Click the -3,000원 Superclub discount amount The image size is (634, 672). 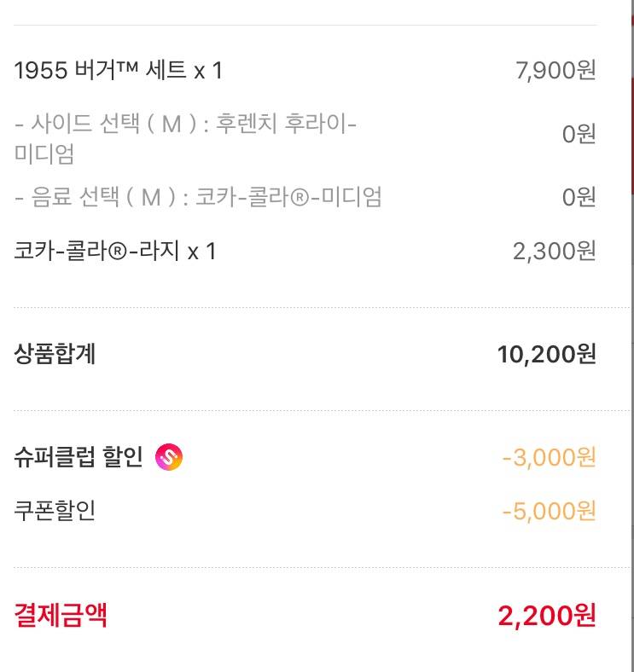[x=549, y=457]
